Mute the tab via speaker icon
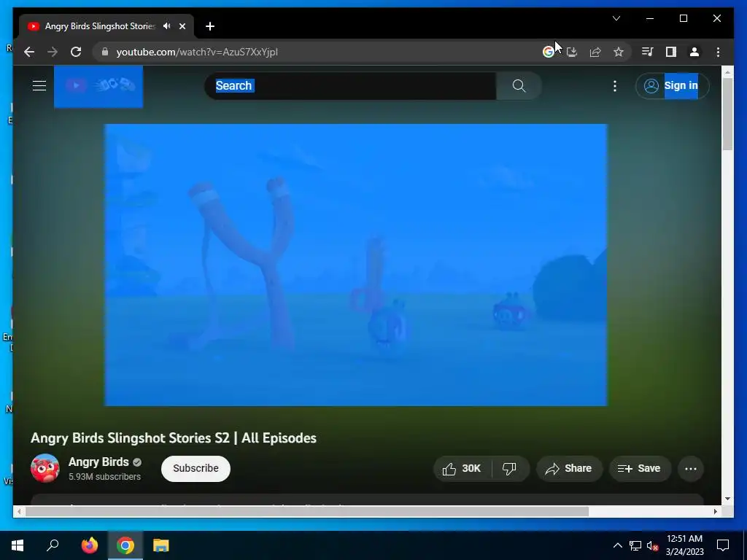 point(167,26)
